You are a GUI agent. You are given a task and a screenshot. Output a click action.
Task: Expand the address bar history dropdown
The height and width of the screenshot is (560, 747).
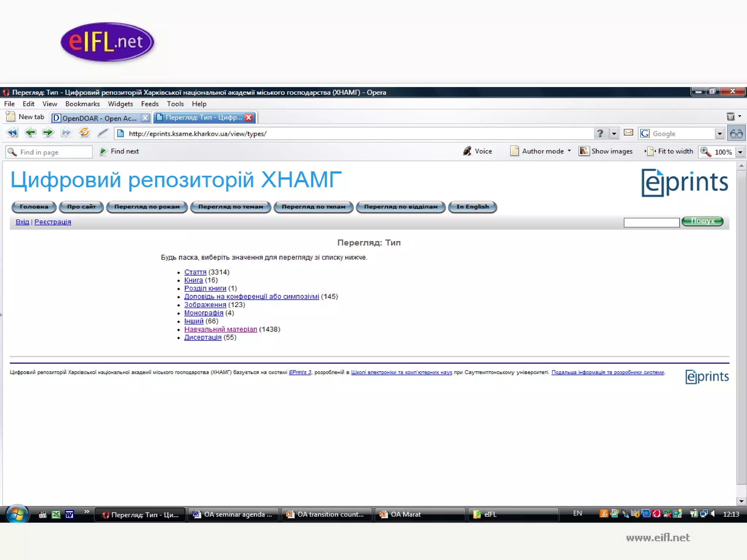[x=614, y=134]
